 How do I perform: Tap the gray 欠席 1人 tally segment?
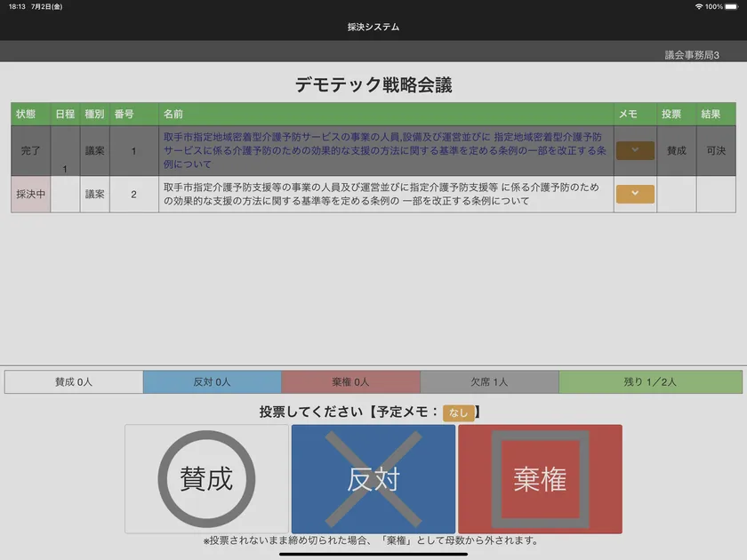pos(489,382)
